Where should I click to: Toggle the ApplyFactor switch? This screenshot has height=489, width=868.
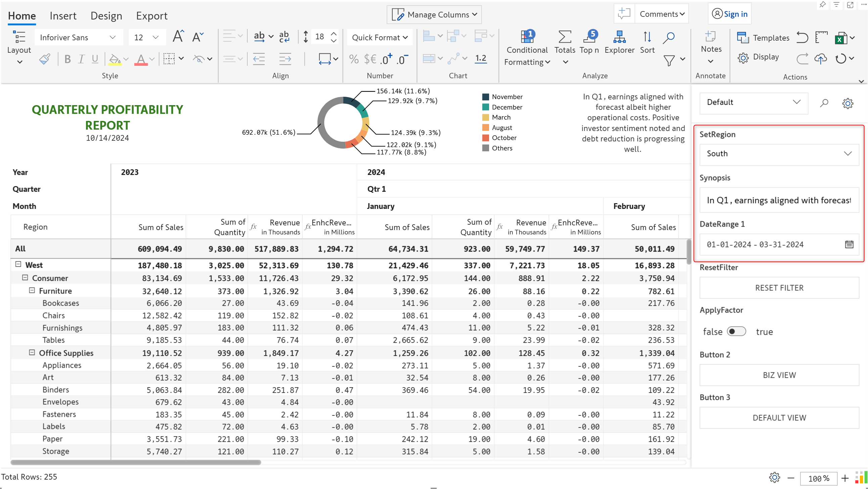tap(736, 331)
